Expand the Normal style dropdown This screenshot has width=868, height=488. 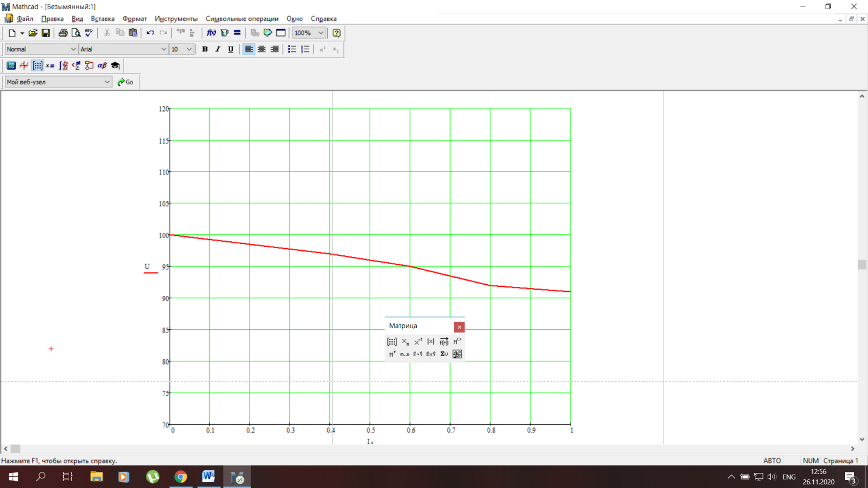tap(41, 49)
